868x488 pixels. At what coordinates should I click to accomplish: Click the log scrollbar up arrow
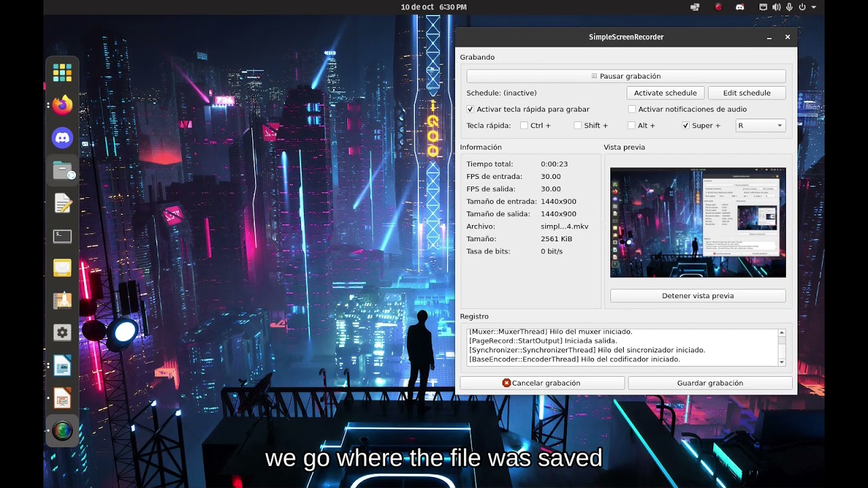781,333
